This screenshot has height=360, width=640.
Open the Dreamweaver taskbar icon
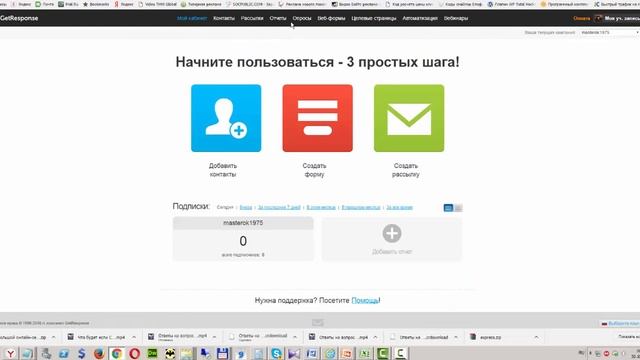[152, 353]
